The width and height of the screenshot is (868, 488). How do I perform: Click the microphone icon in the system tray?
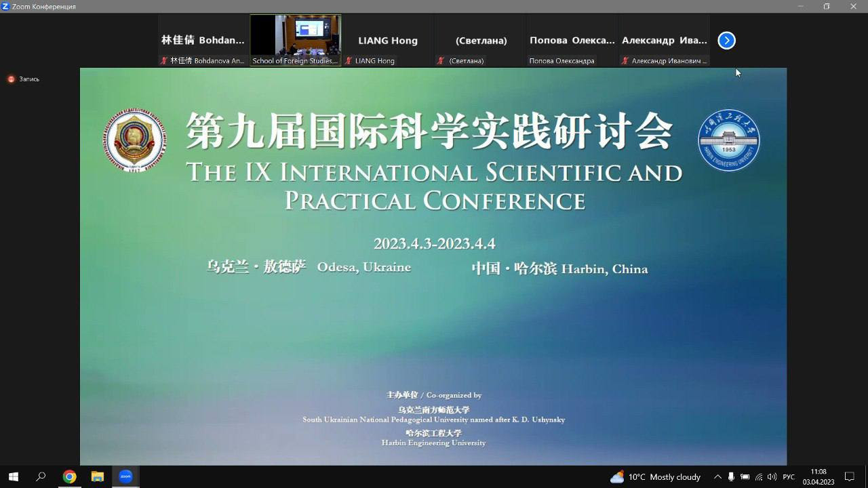pos(731,477)
